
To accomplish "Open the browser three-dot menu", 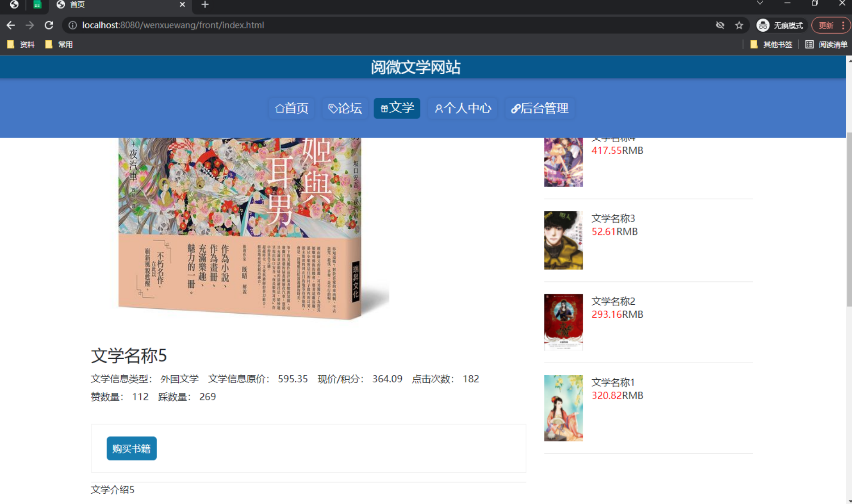I will [843, 25].
